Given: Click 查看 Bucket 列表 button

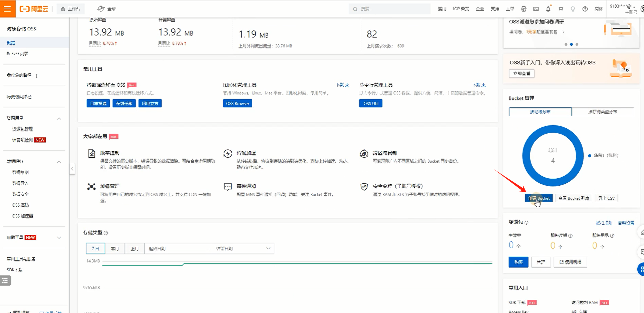Looking at the screenshot, I should point(574,198).
